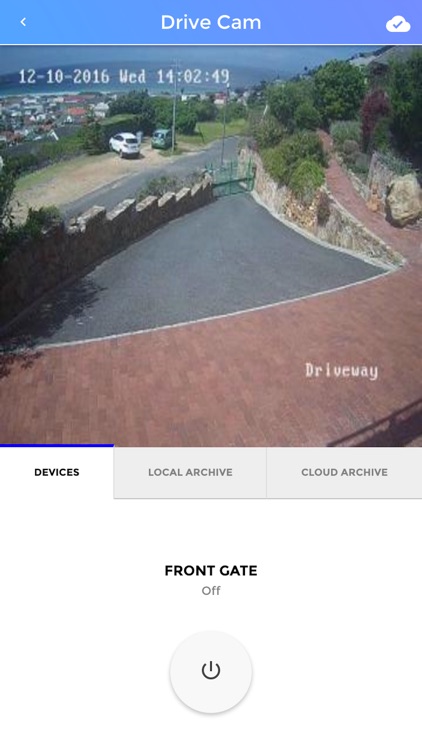Screen dimensions: 422x750
Task: Tap the 12-10-2016 timestamp overlay
Action: coord(124,77)
